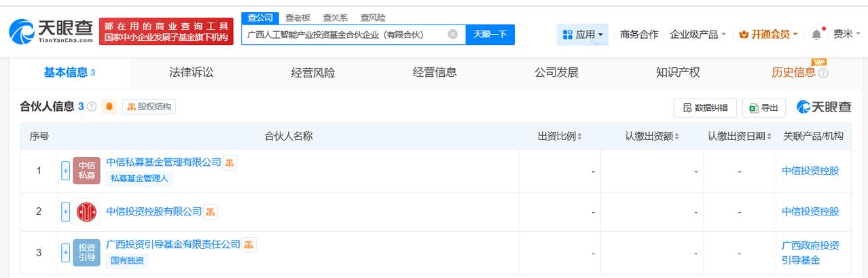Export data with 导出 button
This screenshot has height=278, width=868.
(764, 107)
